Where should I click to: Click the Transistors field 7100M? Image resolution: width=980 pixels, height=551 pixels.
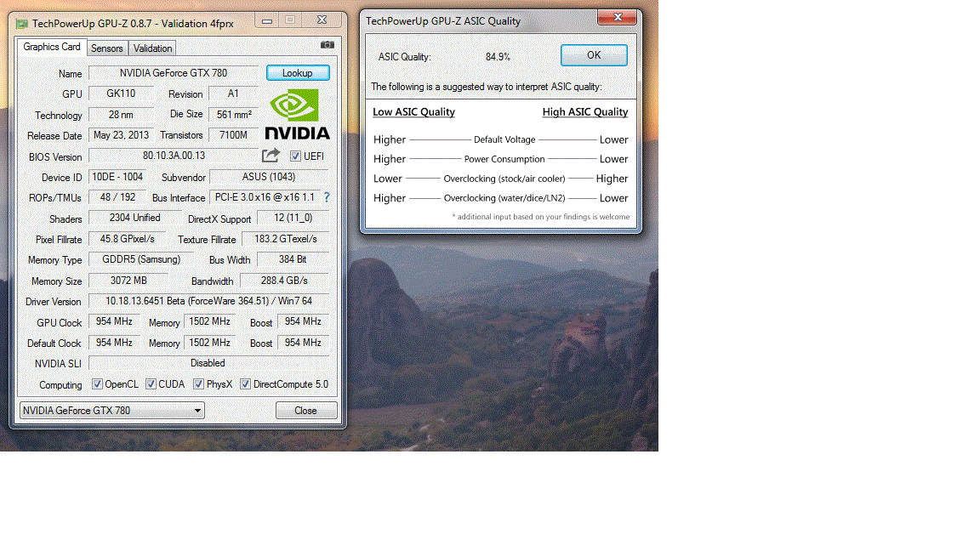[x=234, y=135]
